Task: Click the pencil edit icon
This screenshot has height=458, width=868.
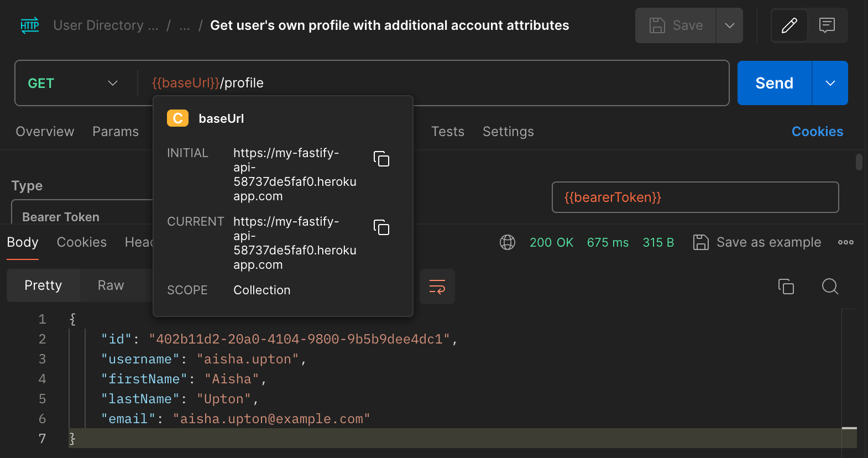Action: pyautogui.click(x=789, y=25)
